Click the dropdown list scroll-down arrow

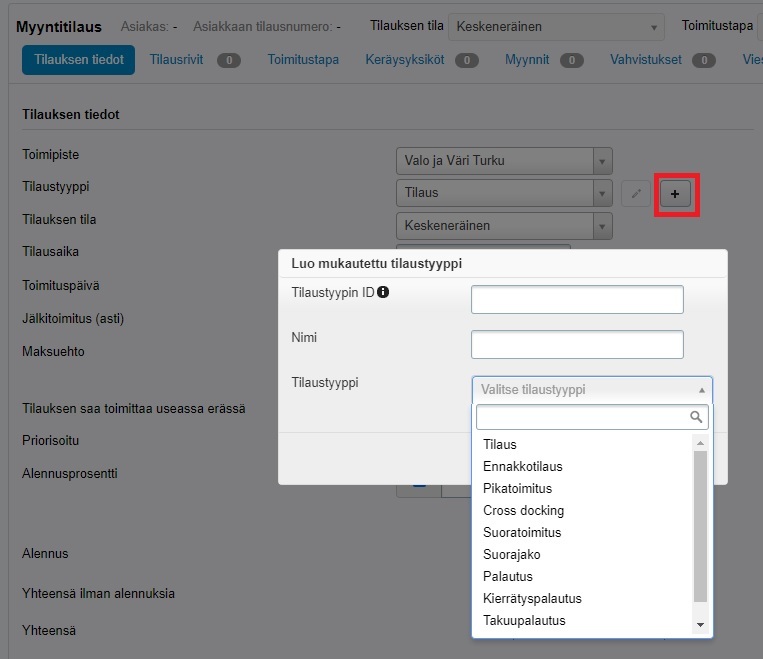[700, 625]
